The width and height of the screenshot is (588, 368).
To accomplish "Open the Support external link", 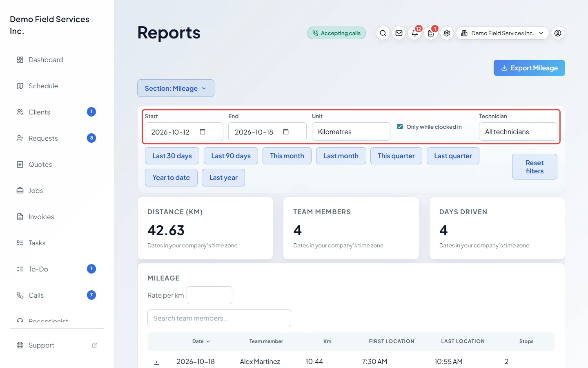I will click(x=57, y=345).
